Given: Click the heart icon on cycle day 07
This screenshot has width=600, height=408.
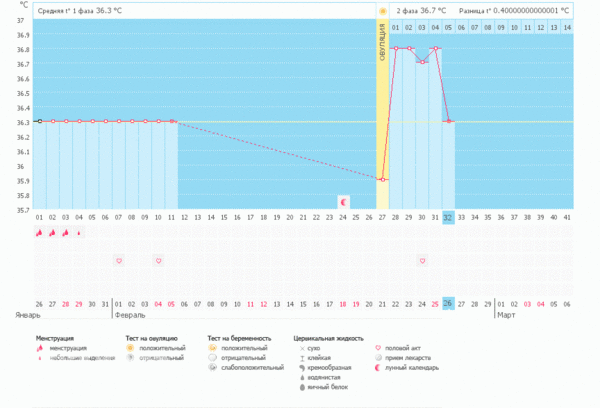Looking at the screenshot, I should [x=118, y=261].
